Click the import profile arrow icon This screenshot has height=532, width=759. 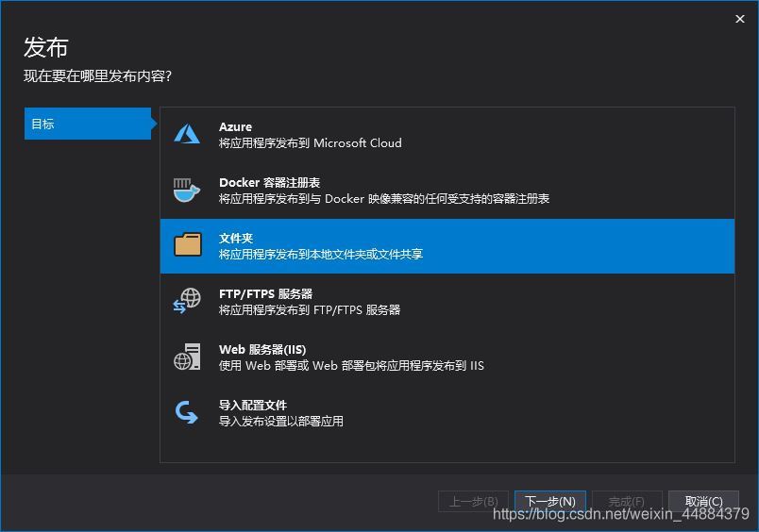click(187, 412)
